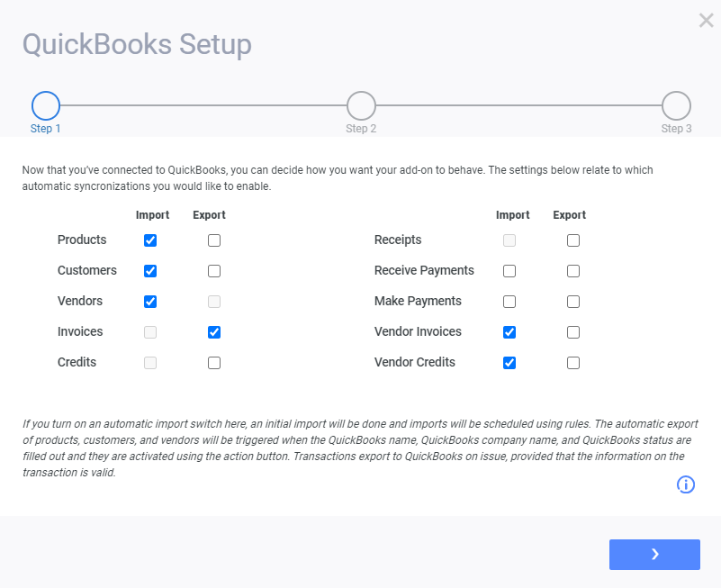
Task: Click the Step 2 label
Action: tap(361, 129)
